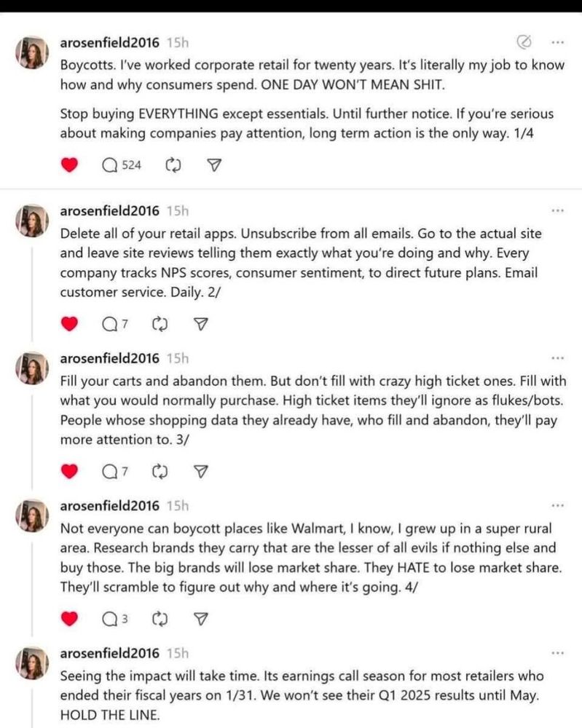Viewport: 582px width, 728px height.
Task: Open options menu on the Walmart post
Action: (x=557, y=506)
